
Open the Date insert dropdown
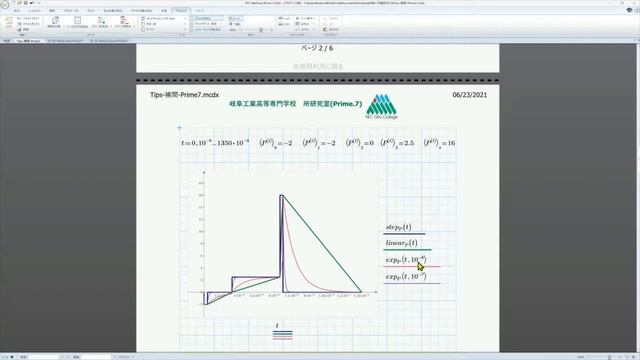[305, 24]
